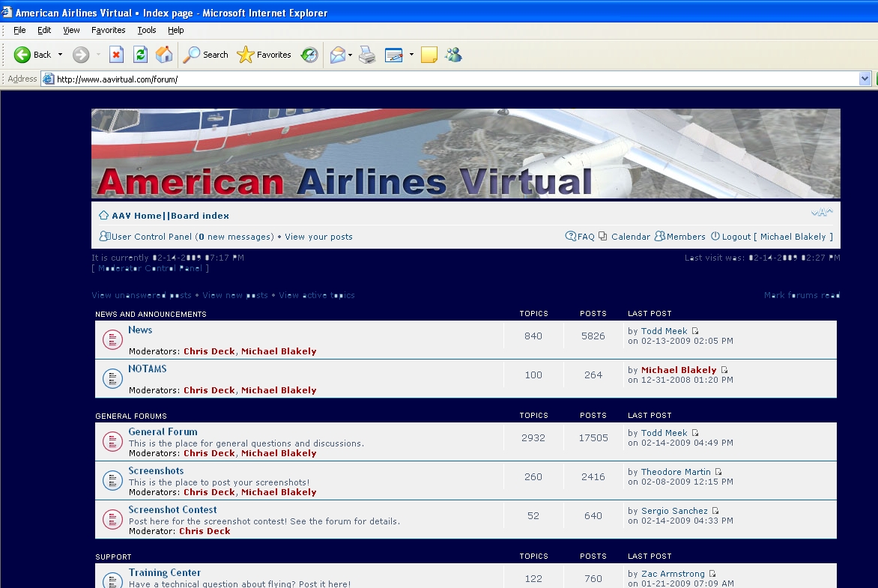Open the Mail button dropdown arrow
The width and height of the screenshot is (878, 588).
(350, 55)
